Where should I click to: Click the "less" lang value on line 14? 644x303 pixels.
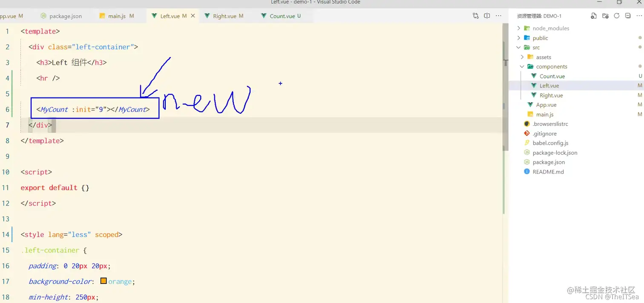tap(79, 234)
